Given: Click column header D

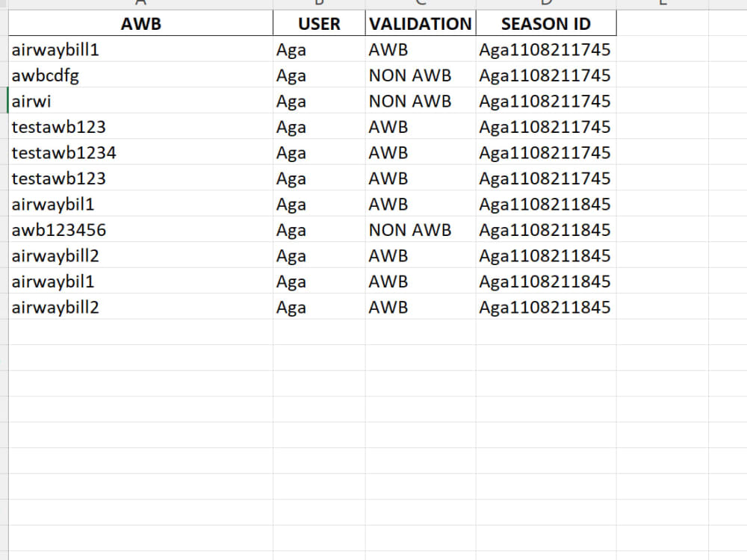Looking at the screenshot, I should pos(545,4).
